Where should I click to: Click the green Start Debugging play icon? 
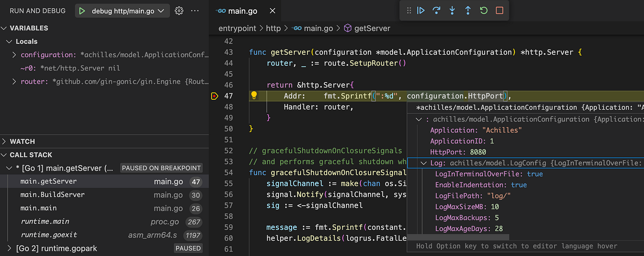pyautogui.click(x=82, y=11)
